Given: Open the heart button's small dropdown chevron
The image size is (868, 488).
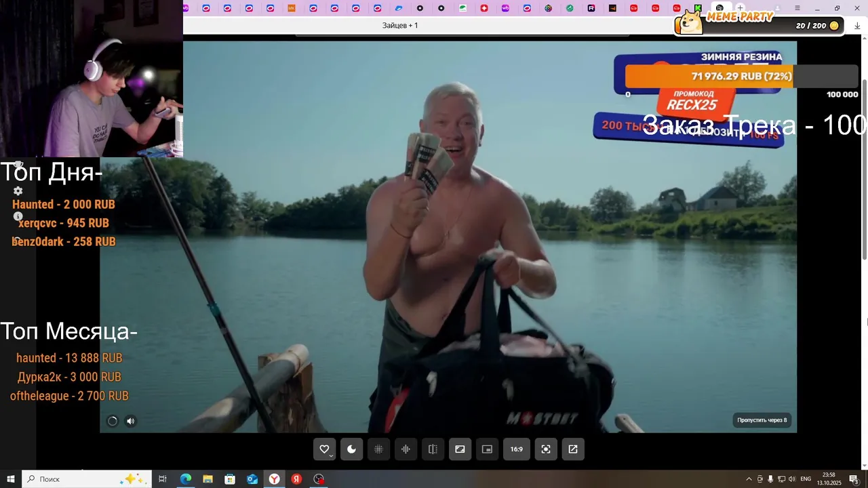Looking at the screenshot, I should [x=331, y=456].
